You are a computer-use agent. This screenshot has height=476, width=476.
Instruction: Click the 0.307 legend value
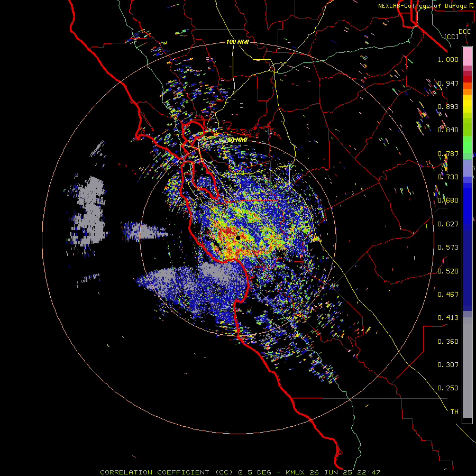coord(448,364)
